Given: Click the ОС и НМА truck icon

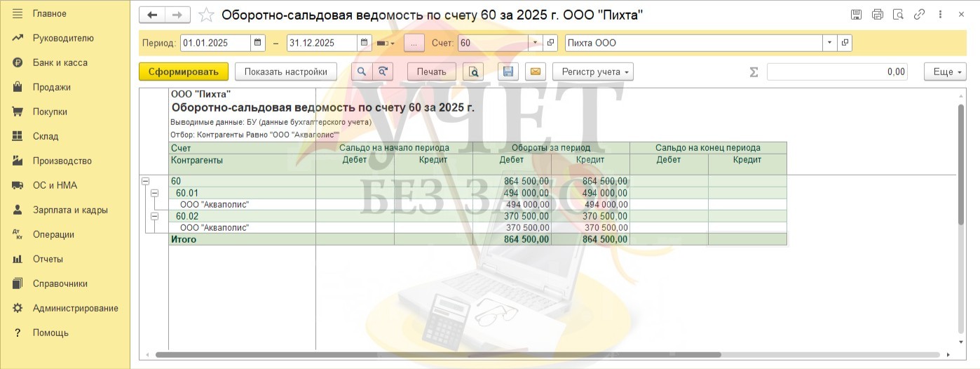Looking at the screenshot, I should point(18,185).
